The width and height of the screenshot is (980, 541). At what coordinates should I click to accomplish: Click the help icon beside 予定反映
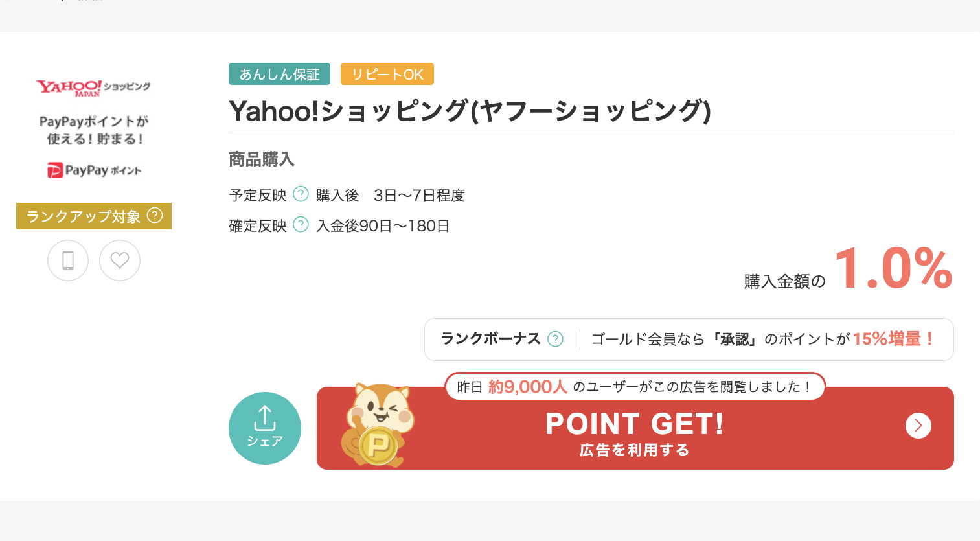point(301,194)
